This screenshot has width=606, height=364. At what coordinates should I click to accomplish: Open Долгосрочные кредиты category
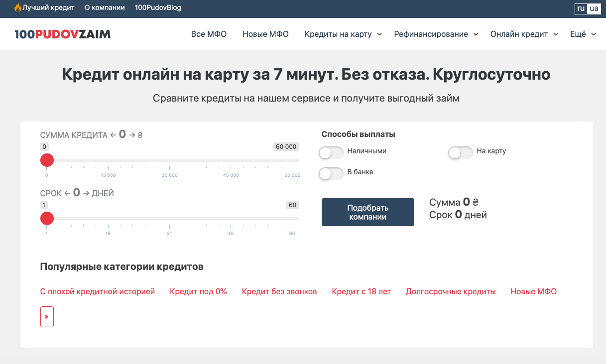(x=451, y=292)
